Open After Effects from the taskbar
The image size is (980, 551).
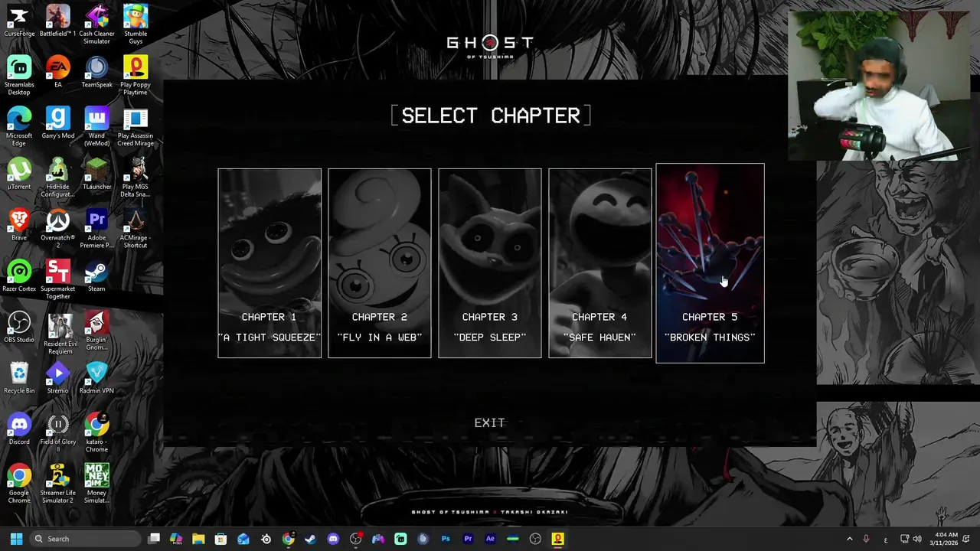pyautogui.click(x=490, y=539)
